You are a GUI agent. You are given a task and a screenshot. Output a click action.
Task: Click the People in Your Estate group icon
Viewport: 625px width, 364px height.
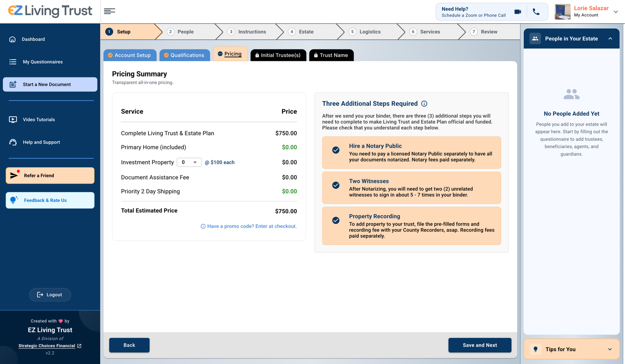[x=535, y=39]
